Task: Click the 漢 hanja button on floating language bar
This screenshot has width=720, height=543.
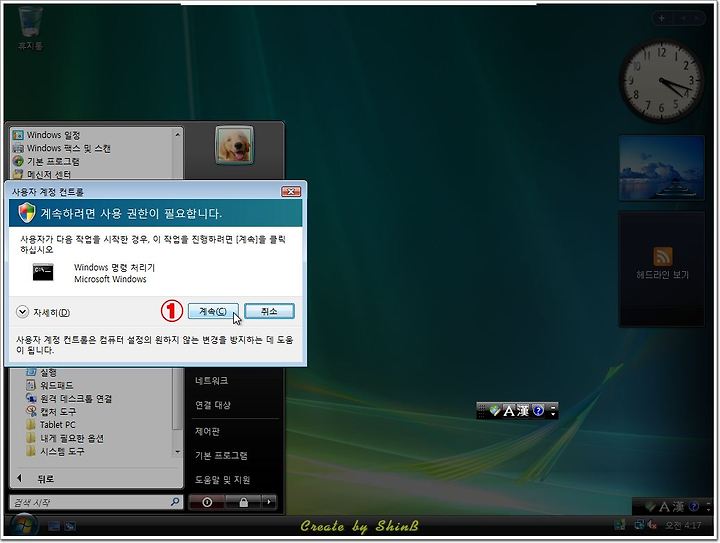Action: pyautogui.click(x=523, y=411)
